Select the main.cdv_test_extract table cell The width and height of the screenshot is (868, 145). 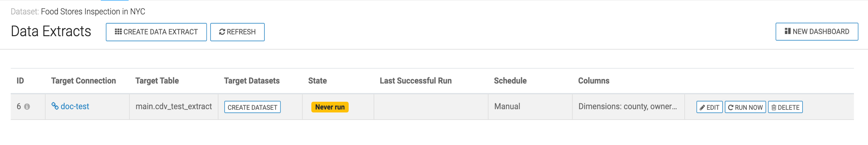[x=174, y=107]
